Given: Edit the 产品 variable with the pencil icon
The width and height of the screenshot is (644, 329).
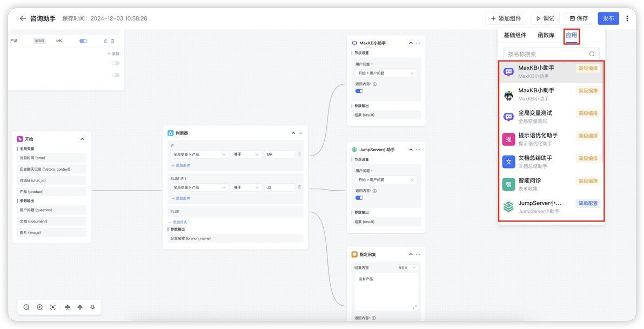Looking at the screenshot, I should click(105, 41).
